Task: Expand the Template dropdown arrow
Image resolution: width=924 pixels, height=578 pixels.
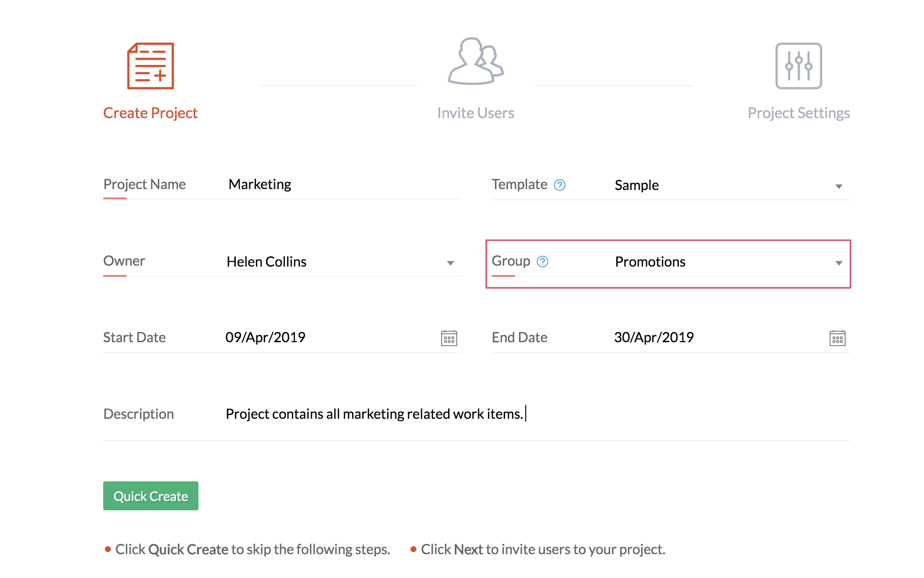Action: [x=839, y=186]
